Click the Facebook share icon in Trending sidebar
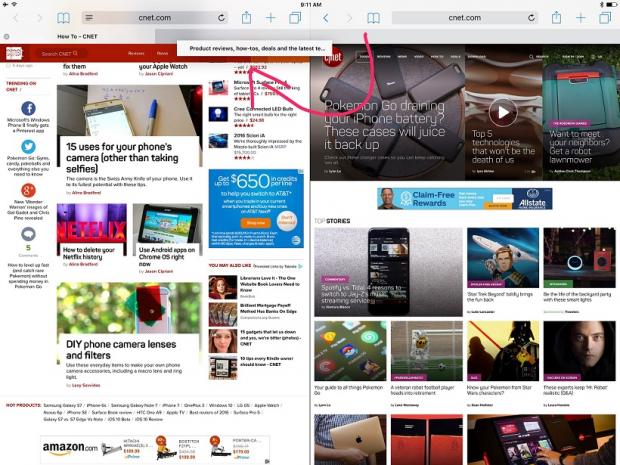Image resolution: width=620 pixels, height=465 pixels. (x=28, y=108)
